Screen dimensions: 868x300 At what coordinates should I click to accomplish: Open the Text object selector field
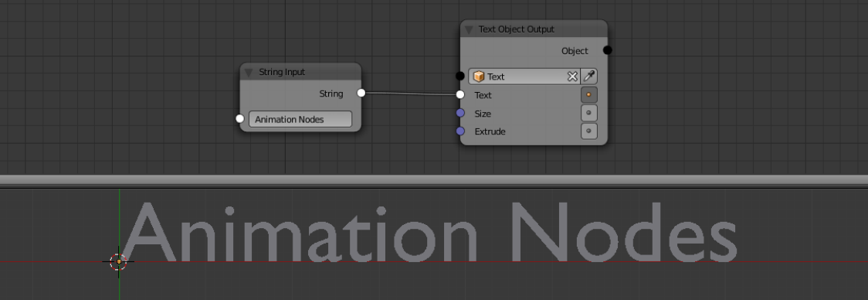(524, 77)
